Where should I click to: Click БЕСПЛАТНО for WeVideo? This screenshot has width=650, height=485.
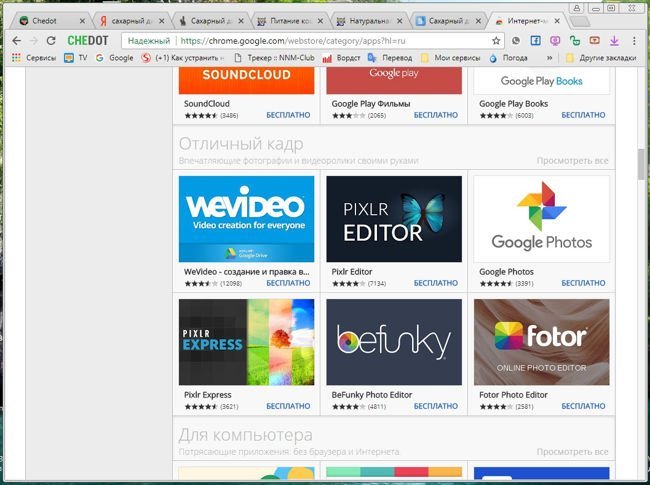288,283
